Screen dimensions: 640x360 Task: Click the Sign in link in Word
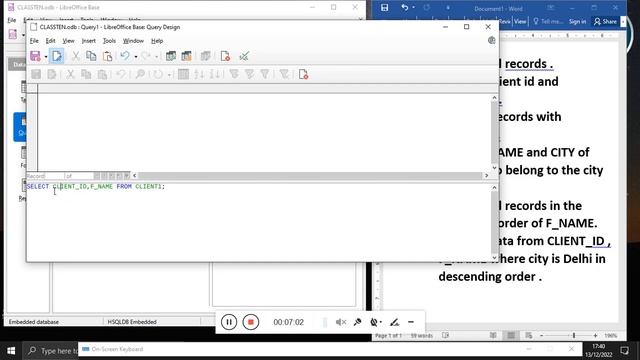(x=578, y=22)
